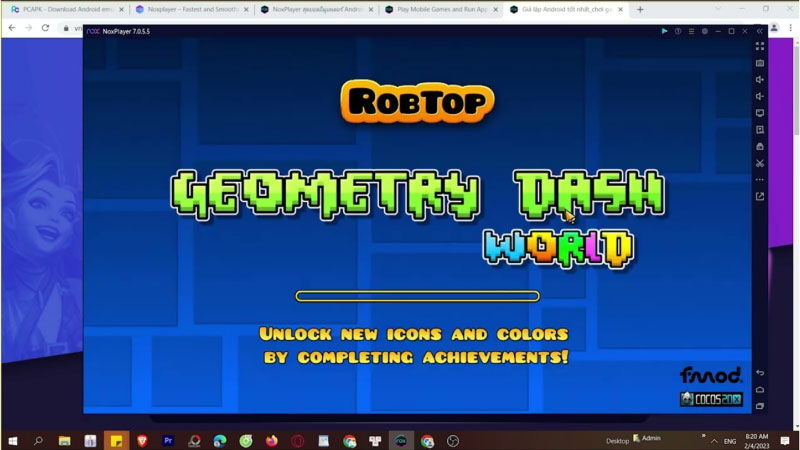
Task: Go back in the browser
Action: pyautogui.click(x=12, y=28)
